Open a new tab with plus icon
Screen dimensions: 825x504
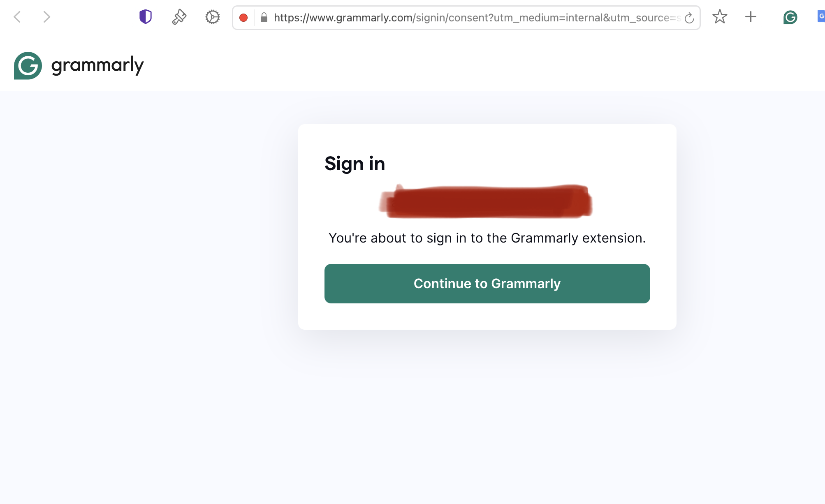click(751, 17)
